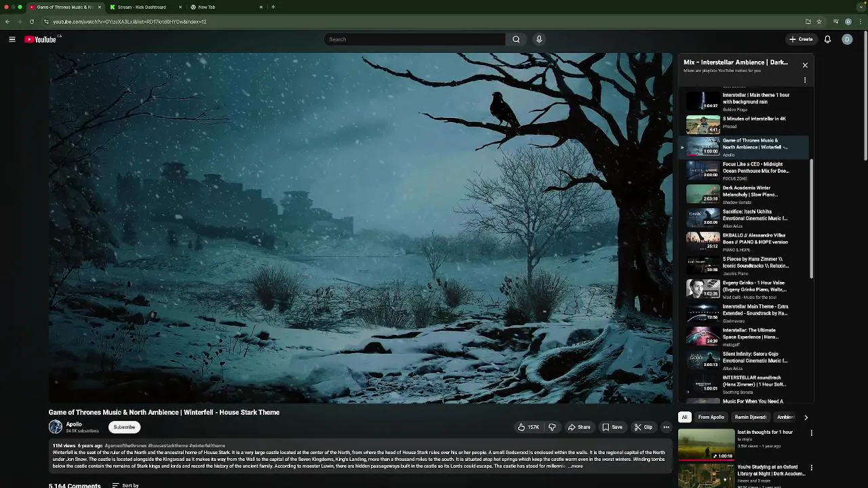
Task: Play '5 Pieces by Hans Zimmer' item
Action: 745,266
